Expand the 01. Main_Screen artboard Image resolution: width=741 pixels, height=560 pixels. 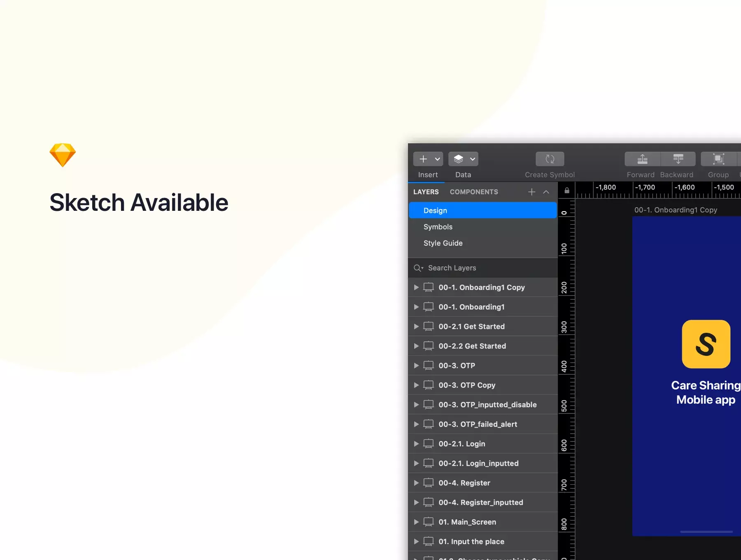click(x=416, y=522)
